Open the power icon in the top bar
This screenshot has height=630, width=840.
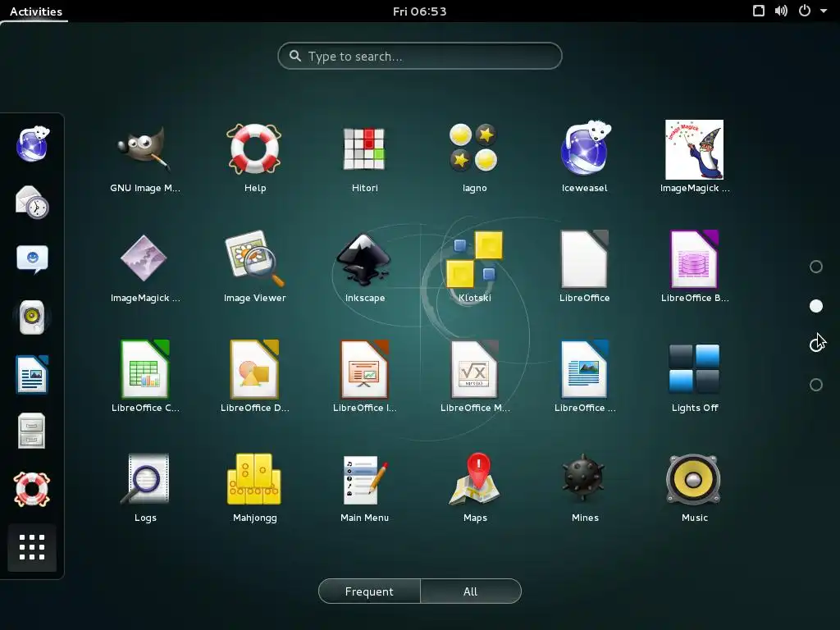(805, 11)
